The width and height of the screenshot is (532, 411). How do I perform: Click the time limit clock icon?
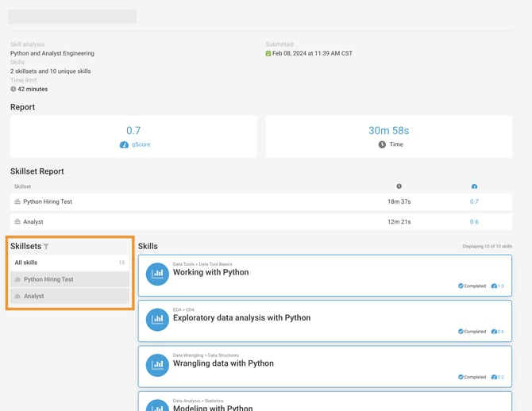(13, 89)
